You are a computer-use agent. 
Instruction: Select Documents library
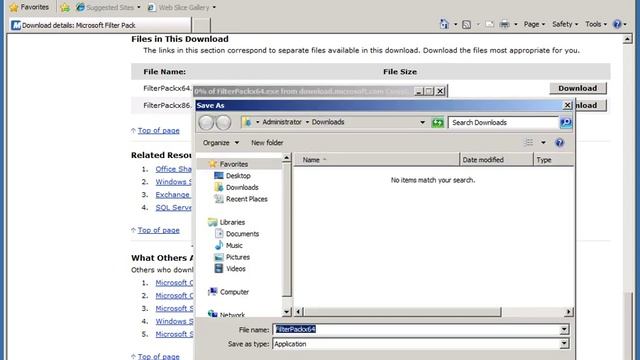(237, 234)
